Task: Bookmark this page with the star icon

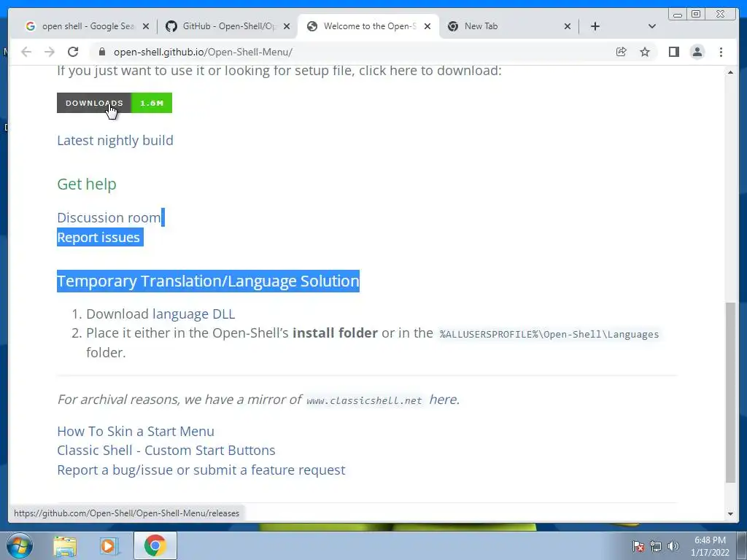Action: pos(645,52)
